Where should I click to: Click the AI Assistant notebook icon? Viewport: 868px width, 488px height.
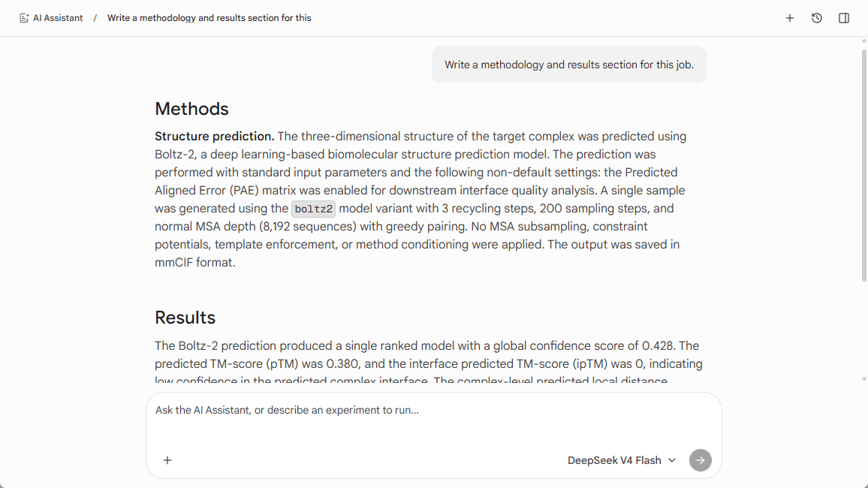(24, 18)
